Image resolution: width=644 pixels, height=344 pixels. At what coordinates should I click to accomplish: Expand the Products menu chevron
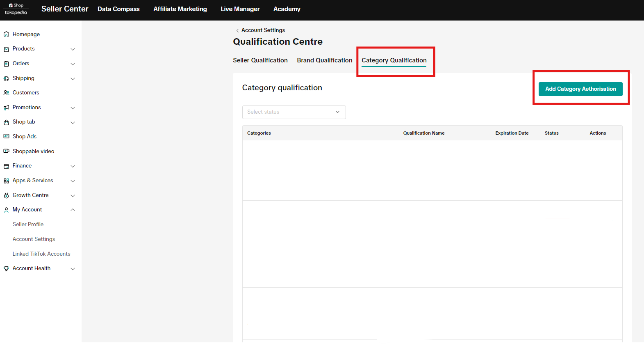[73, 49]
